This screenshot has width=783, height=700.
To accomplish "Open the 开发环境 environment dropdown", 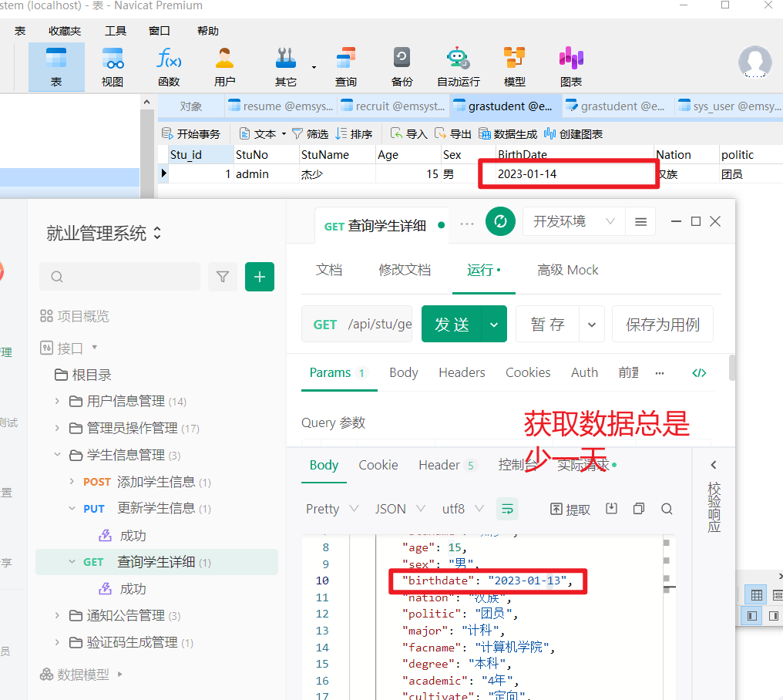I will [574, 221].
